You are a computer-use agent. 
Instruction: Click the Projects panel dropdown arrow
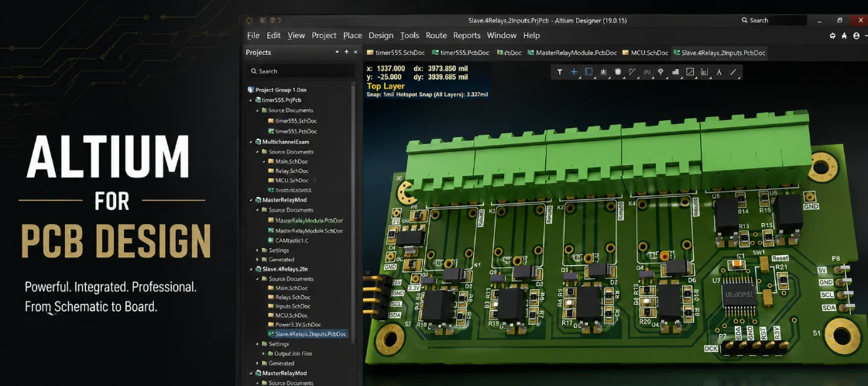337,52
